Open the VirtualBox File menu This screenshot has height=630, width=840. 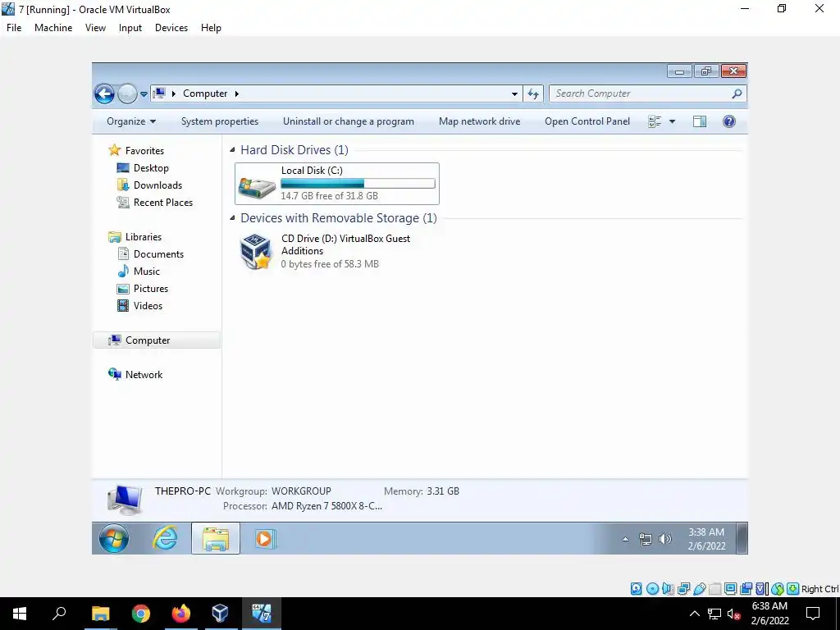[x=14, y=28]
